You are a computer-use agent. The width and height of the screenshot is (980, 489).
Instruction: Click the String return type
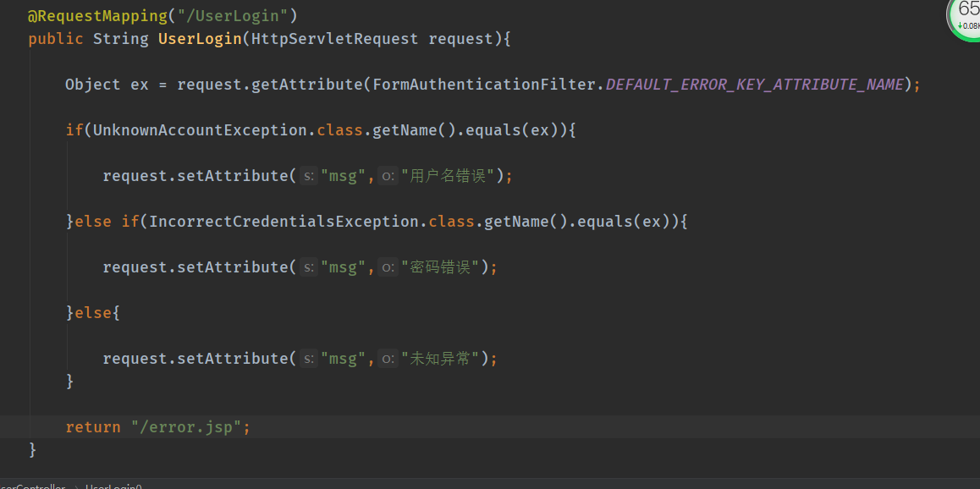coord(121,39)
